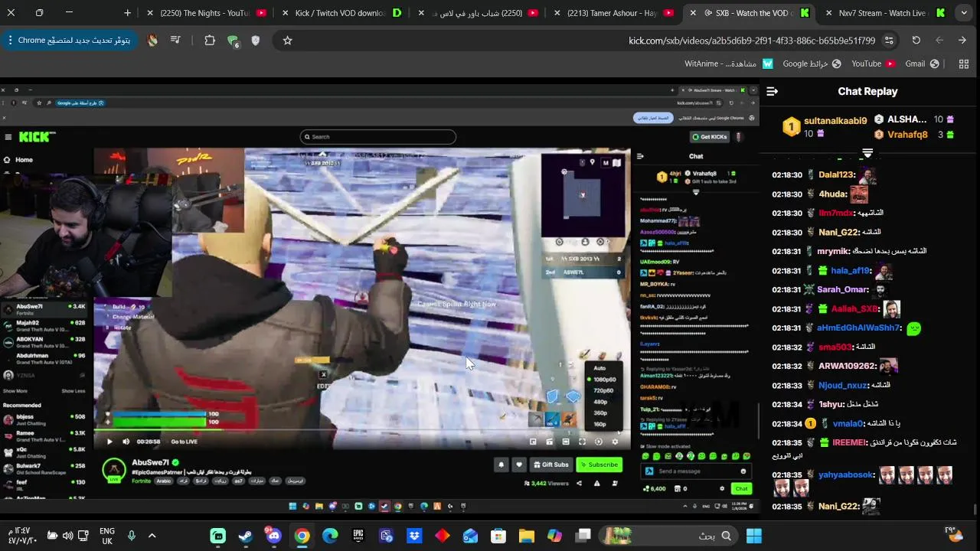
Task: Open Epic Games Launcher from the taskbar
Action: pos(358,536)
